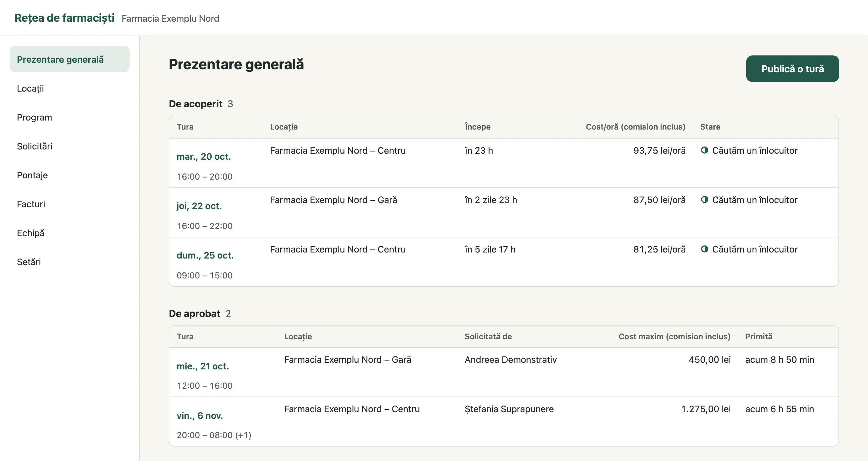Image resolution: width=868 pixels, height=461 pixels.
Task: Click the Rețea de farmaciști logo link
Action: [x=65, y=18]
